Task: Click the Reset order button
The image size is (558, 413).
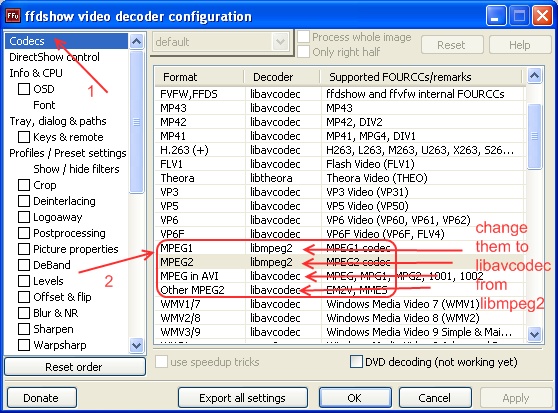Action: coord(74,367)
